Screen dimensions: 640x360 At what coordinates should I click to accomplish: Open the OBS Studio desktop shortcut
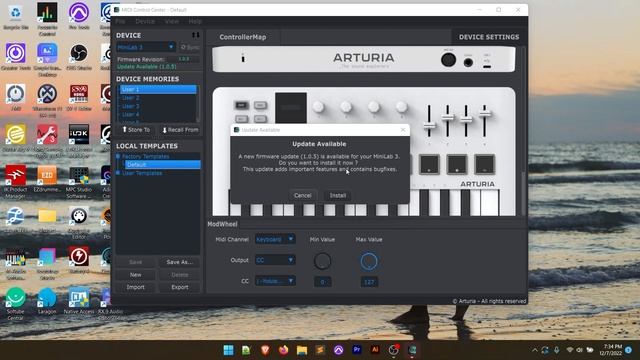pos(79,56)
